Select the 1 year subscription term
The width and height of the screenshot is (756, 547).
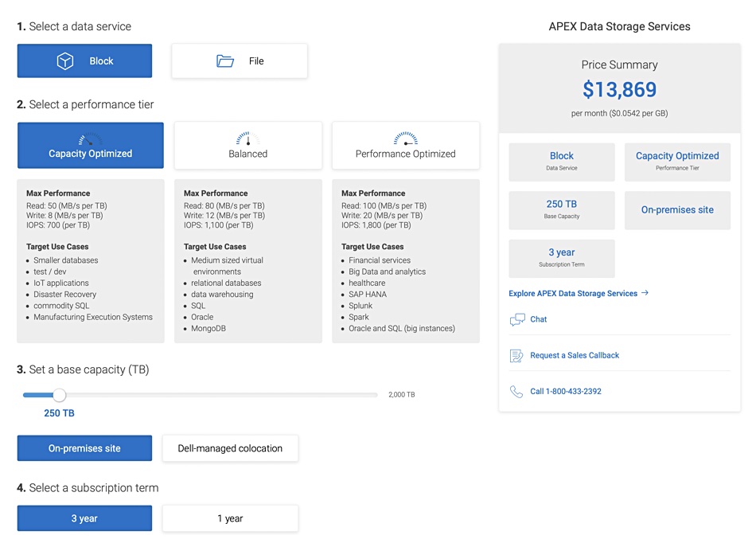[230, 518]
